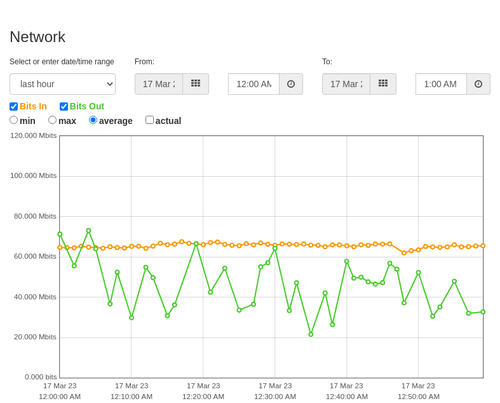500x403 pixels.
Task: Uncheck the Bits Out checkbox
Action: (x=64, y=106)
